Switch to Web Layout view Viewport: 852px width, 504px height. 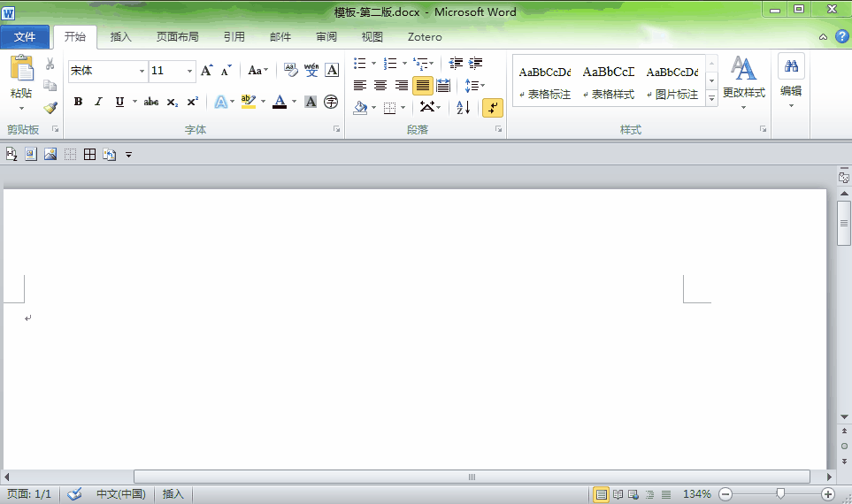pyautogui.click(x=633, y=494)
